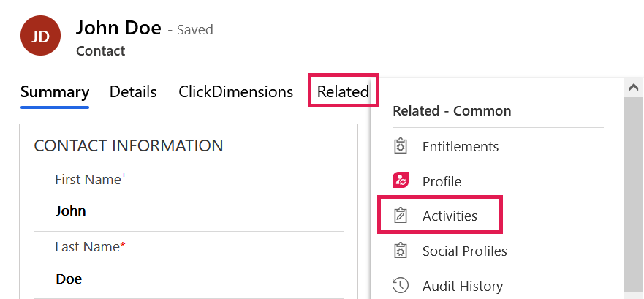Click the John Doe record title
This screenshot has height=299, width=644.
point(118,28)
